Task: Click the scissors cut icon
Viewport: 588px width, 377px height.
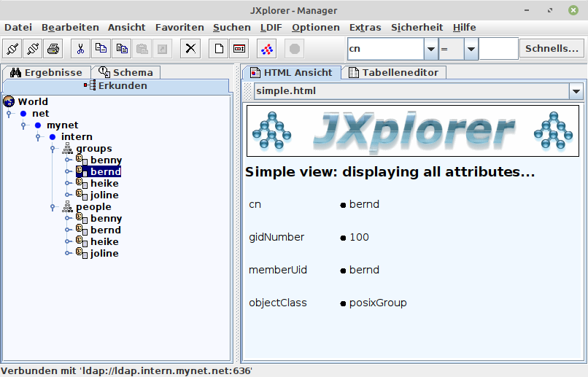Action: pyautogui.click(x=80, y=49)
